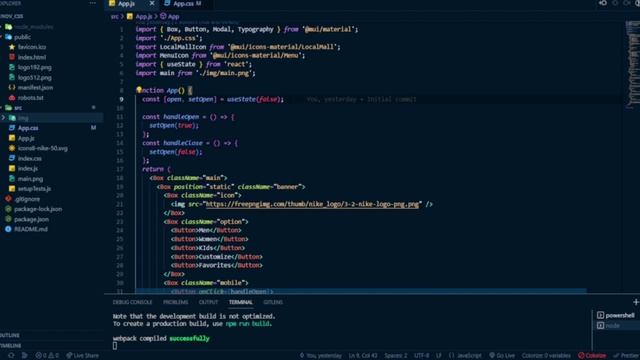Expand the node_modules folder
This screenshot has height=360, width=640.
click(33, 27)
